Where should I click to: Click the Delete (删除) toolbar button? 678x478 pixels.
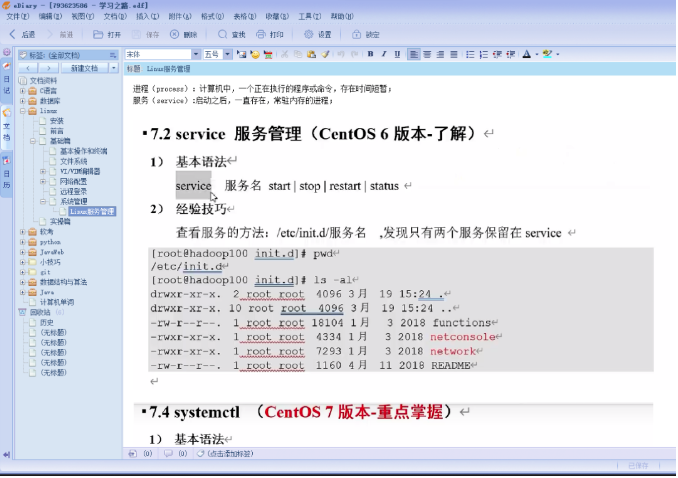click(184, 34)
